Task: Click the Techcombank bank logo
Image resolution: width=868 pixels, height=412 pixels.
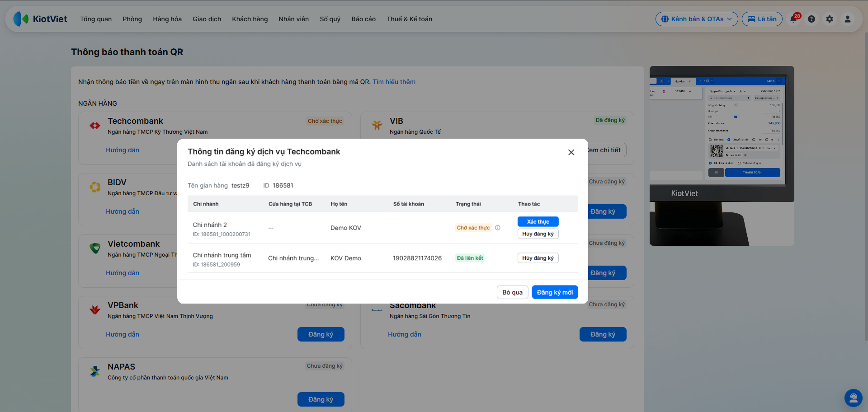Action: [95, 126]
